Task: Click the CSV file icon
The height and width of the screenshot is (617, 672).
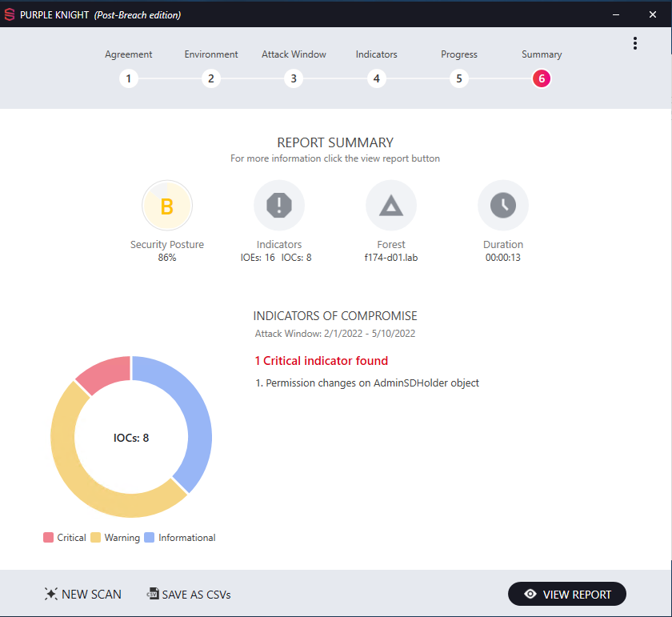Action: pos(153,594)
